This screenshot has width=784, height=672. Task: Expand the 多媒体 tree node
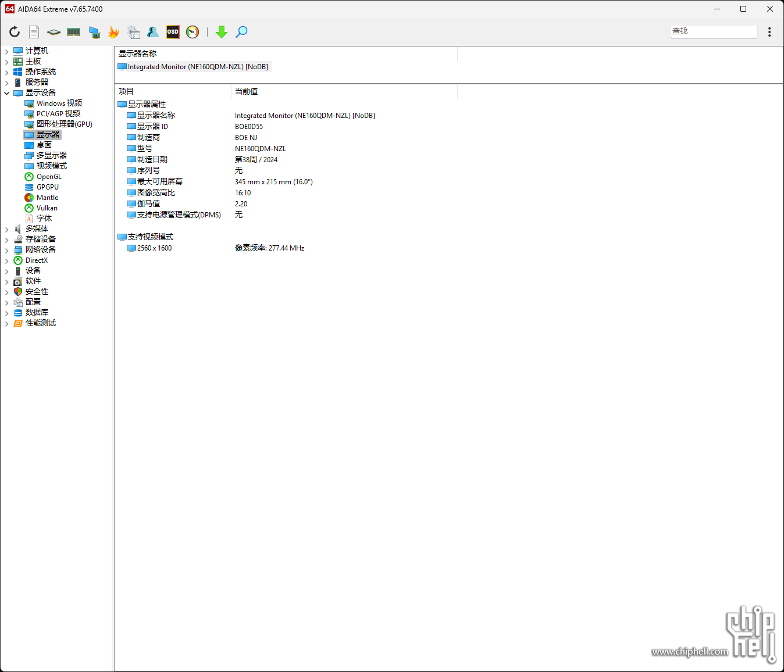click(7, 229)
